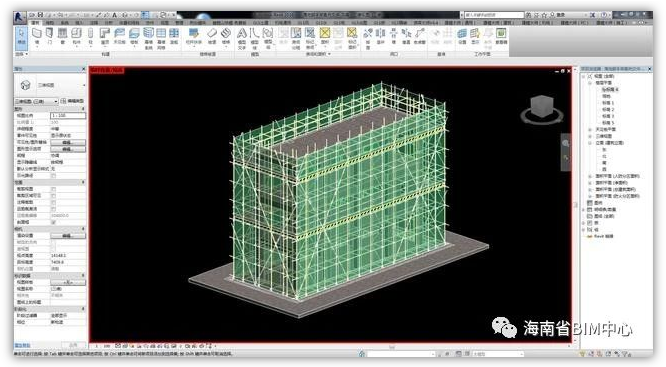The width and height of the screenshot is (666, 367).
Task: Click the search field in title bar
Action: (x=494, y=15)
